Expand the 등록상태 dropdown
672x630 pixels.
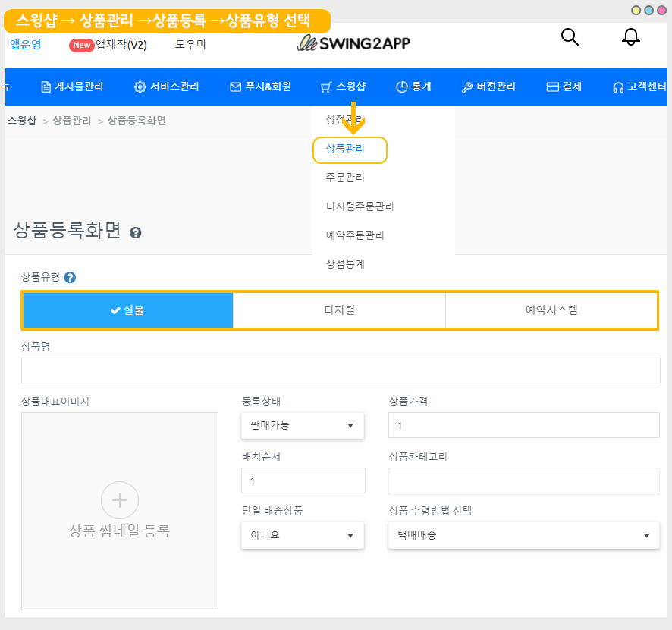303,425
